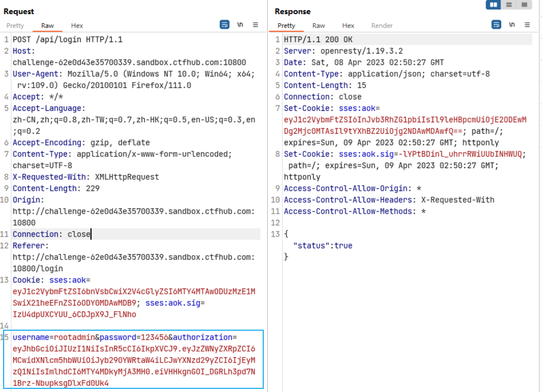Open the Hex tab in Request panel
This screenshot has width=542, height=392.
click(77, 26)
